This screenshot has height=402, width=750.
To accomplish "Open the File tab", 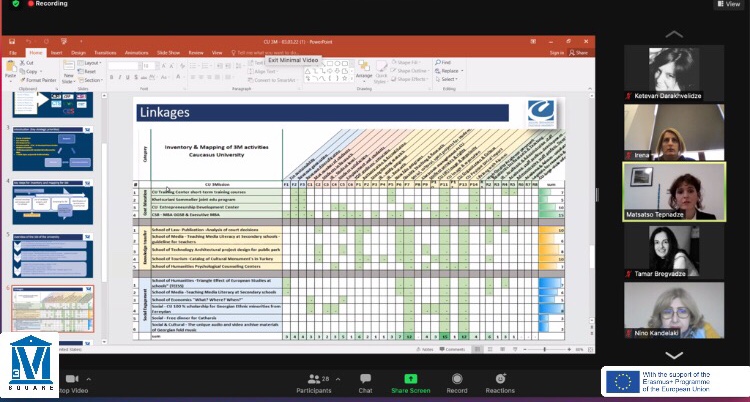I will [x=13, y=53].
